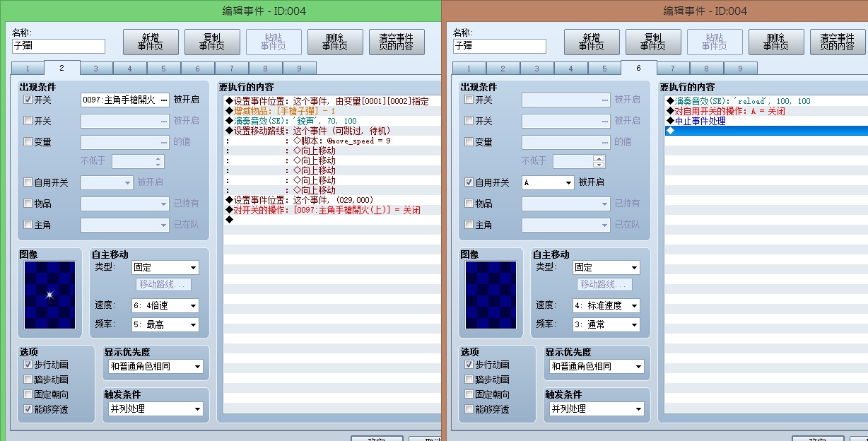Switch to page tab 9 in left window

pyautogui.click(x=299, y=69)
